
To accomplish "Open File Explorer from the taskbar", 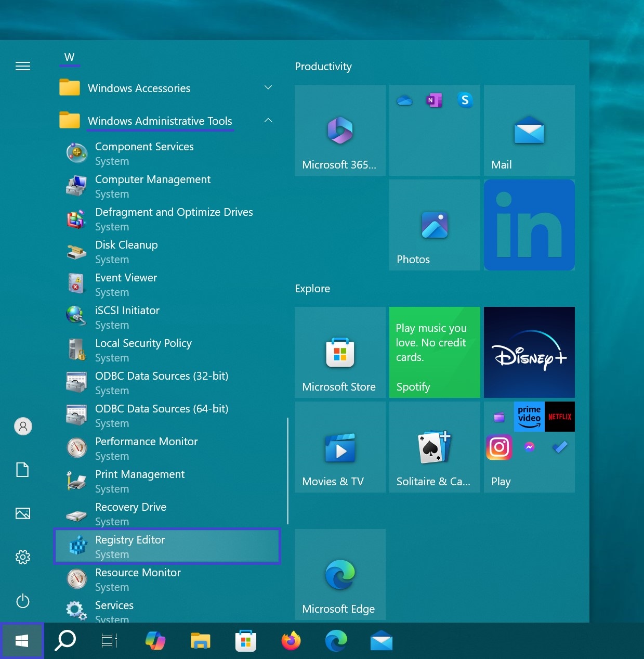I will 201,641.
